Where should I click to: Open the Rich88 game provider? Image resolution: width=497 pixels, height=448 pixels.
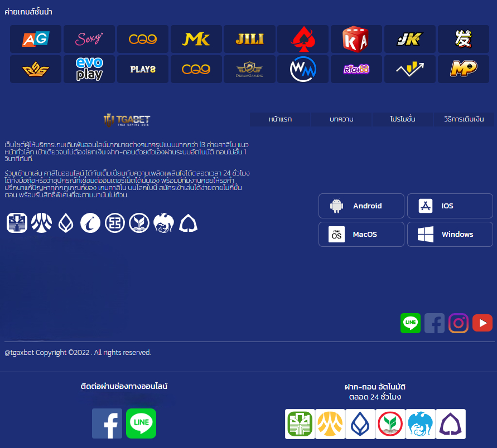click(356, 69)
